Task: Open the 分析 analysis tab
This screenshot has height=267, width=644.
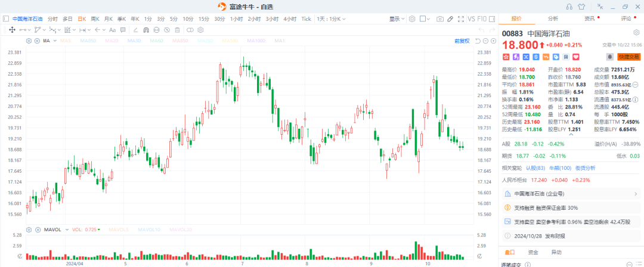Action: 553,18
